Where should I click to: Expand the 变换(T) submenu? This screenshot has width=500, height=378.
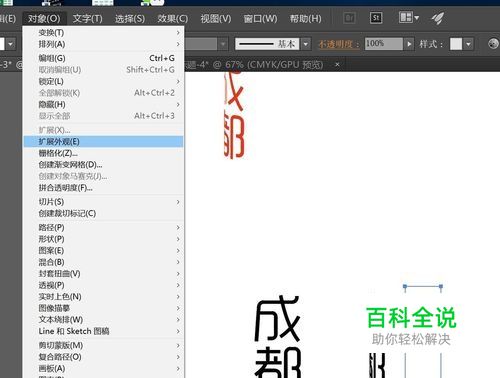(103, 33)
